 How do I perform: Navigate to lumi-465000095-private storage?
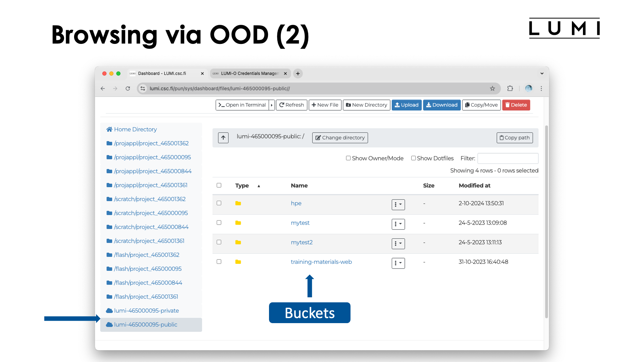pyautogui.click(x=146, y=310)
